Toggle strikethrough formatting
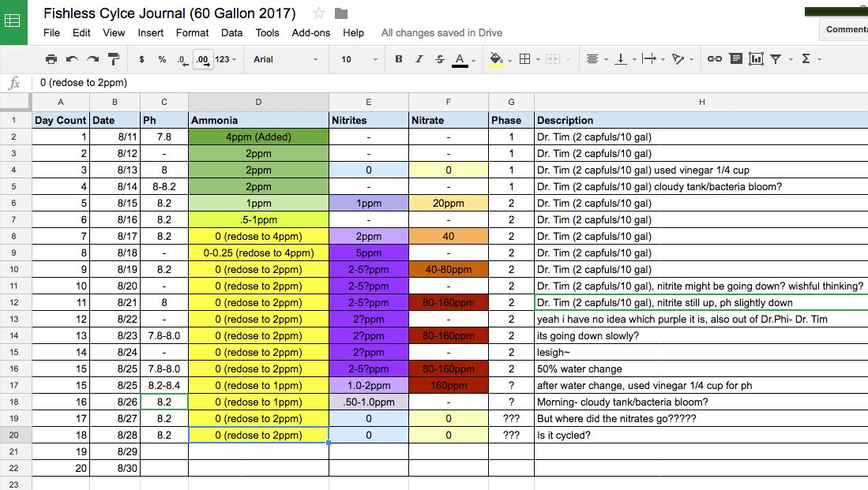 (x=439, y=59)
